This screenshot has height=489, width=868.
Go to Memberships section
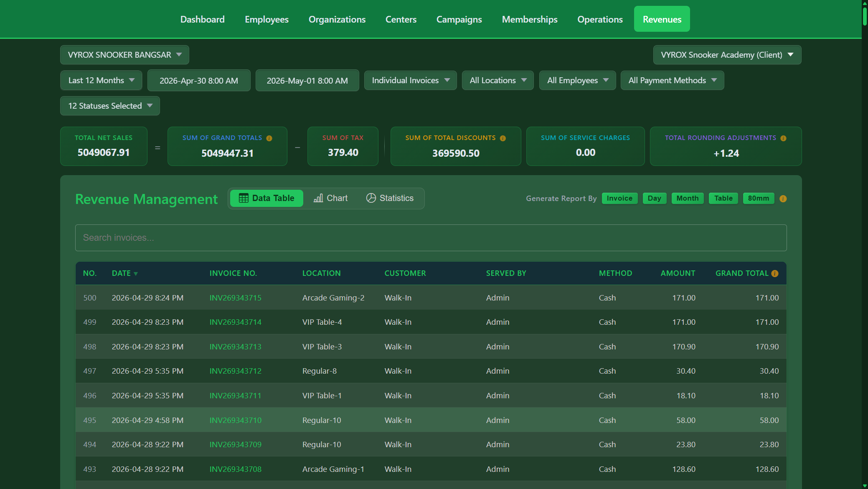530,19
